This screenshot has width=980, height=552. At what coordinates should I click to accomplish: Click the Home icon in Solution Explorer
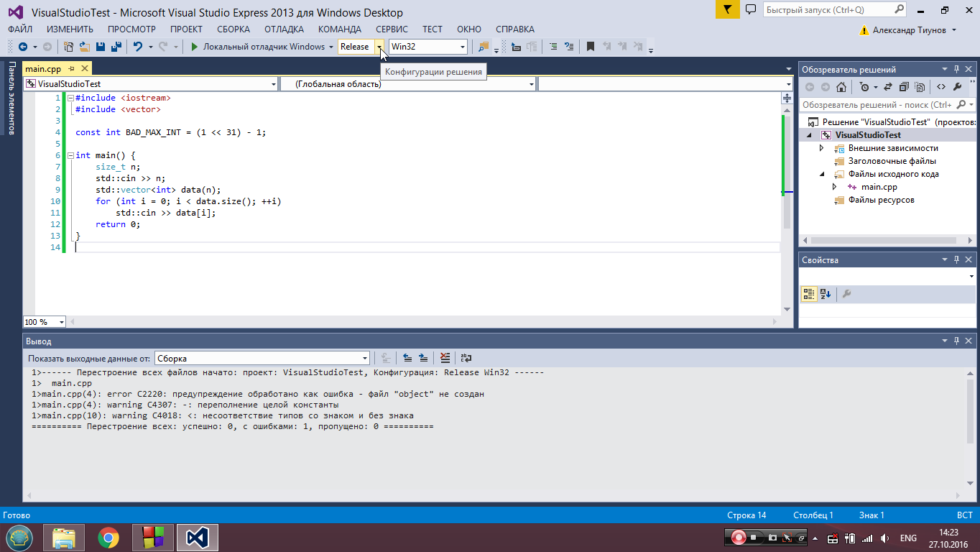(841, 87)
